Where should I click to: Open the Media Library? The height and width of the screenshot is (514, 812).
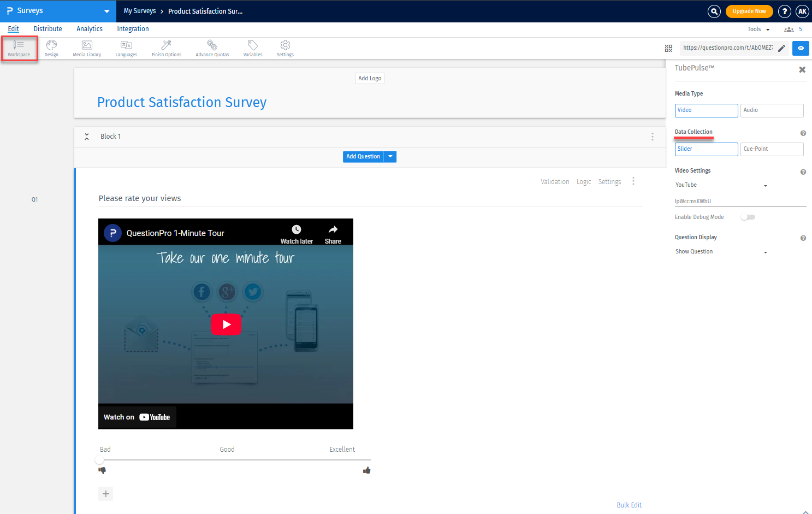click(x=87, y=48)
